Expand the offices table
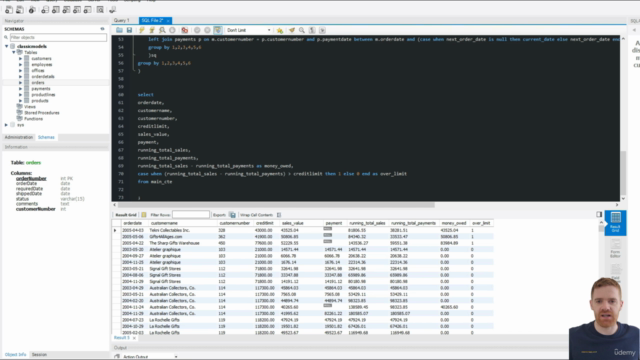 tap(20, 71)
